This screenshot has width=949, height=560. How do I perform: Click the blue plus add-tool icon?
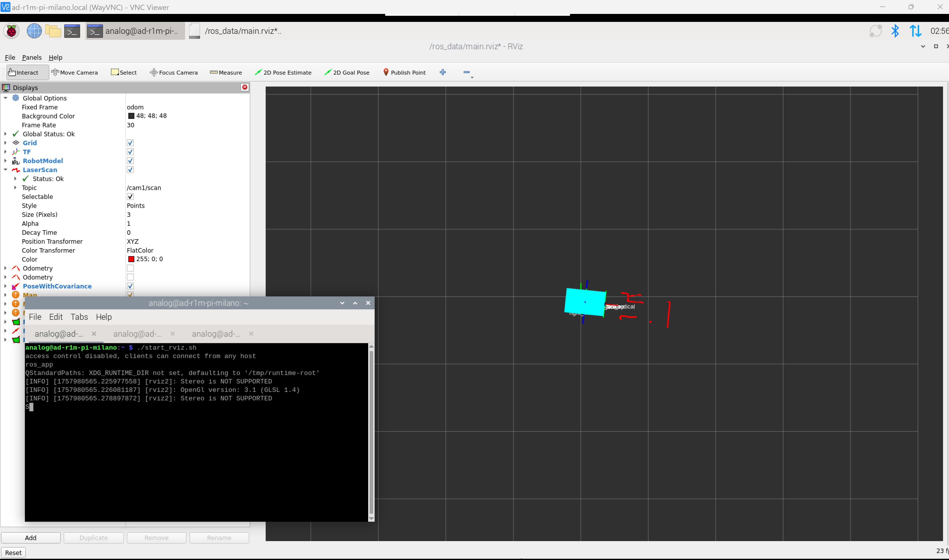coord(443,72)
